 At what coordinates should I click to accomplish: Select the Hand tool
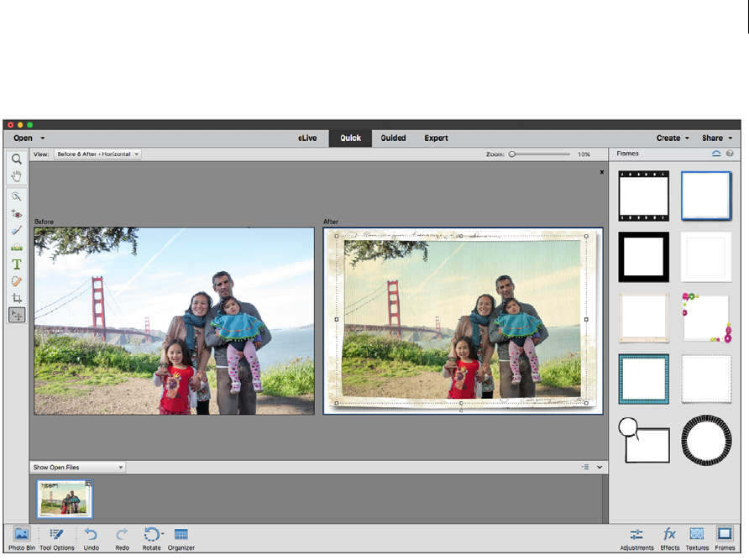(16, 175)
